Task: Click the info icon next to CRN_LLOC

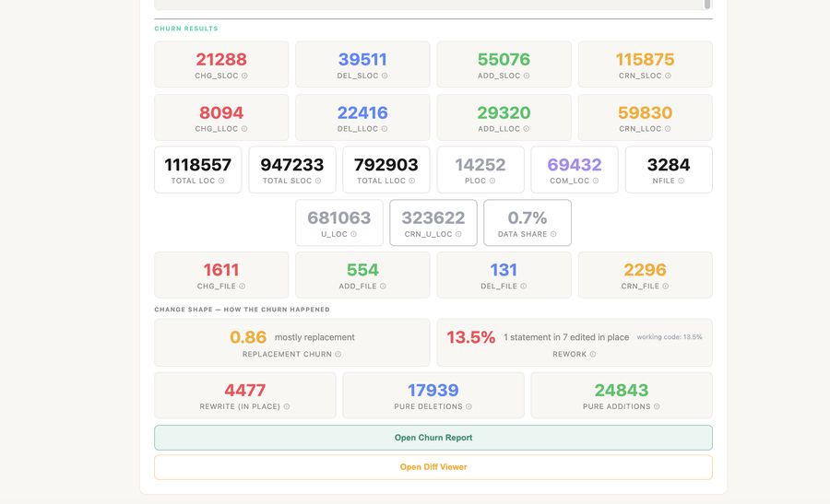Action: coord(668,128)
